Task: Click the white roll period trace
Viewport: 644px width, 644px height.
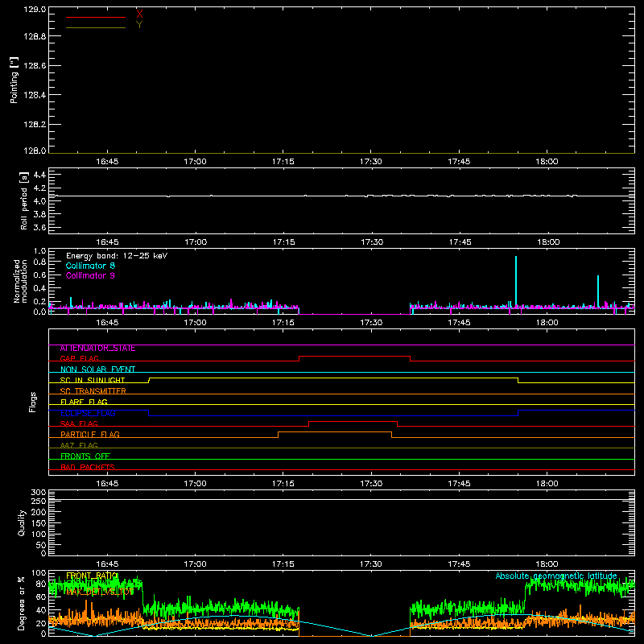Action: pyautogui.click(x=341, y=196)
